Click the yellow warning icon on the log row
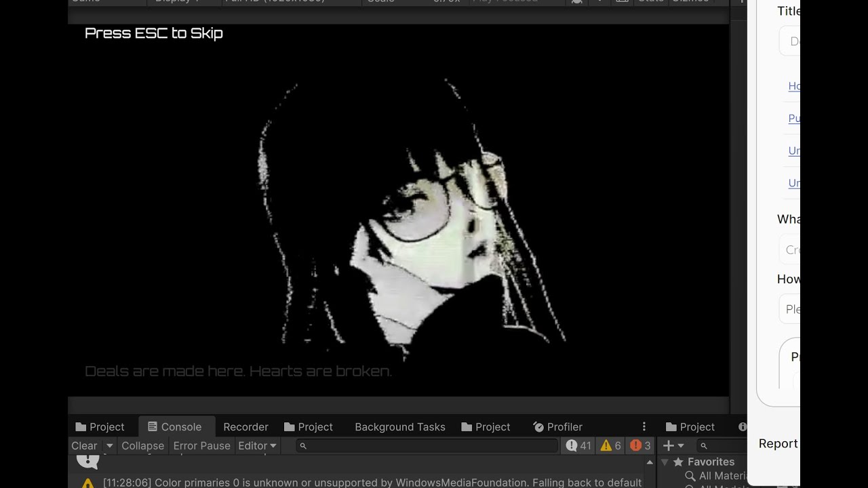Image resolution: width=868 pixels, height=488 pixels. [87, 483]
